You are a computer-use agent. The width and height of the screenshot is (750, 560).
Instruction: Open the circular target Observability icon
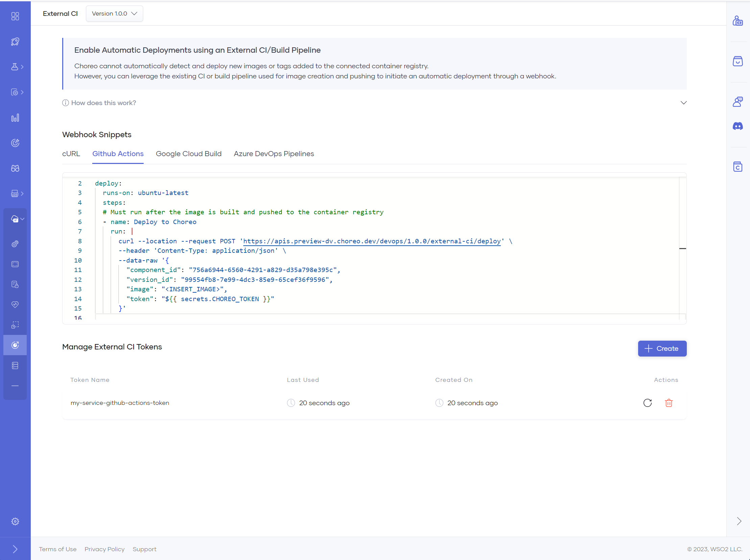point(15,143)
